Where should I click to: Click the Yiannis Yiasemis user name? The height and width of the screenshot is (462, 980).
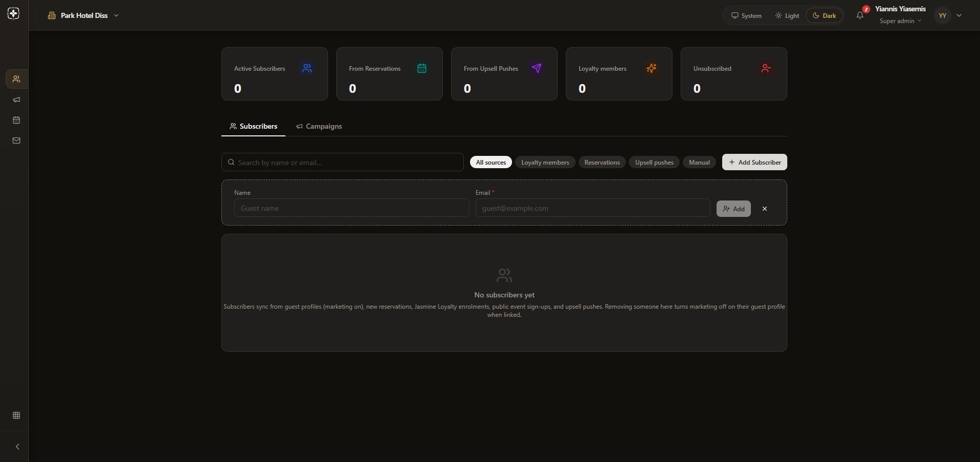pos(900,9)
